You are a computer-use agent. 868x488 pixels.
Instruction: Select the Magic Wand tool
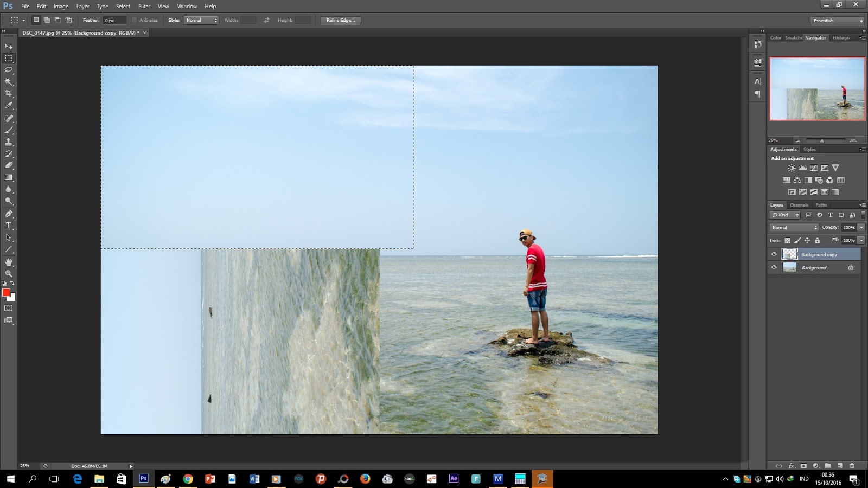tap(9, 82)
